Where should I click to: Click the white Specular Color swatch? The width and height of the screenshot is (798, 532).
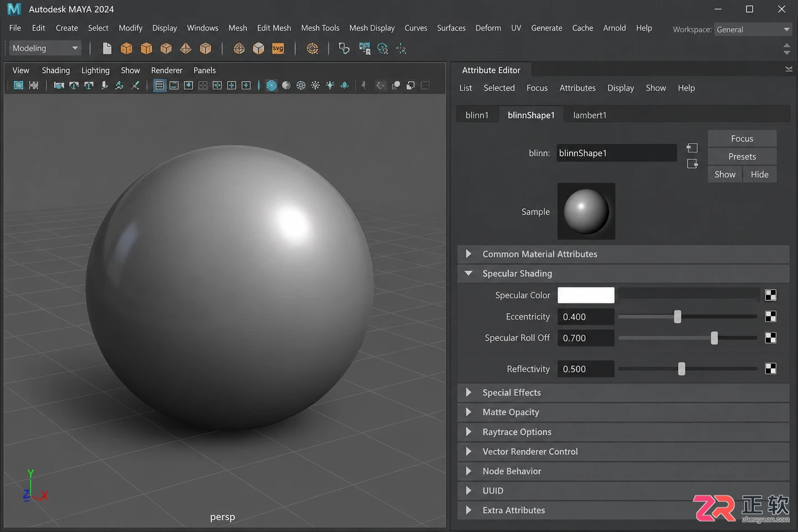pos(586,295)
